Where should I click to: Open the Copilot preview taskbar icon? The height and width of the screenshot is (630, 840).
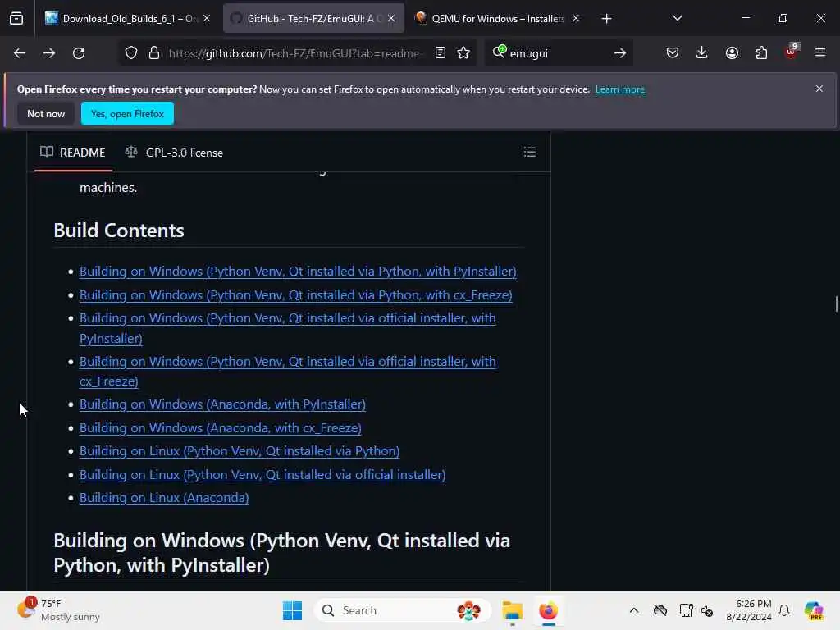tap(814, 610)
